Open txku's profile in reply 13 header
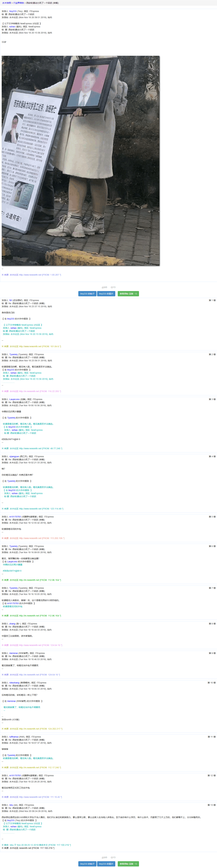217x868 pixels. [x=11, y=805]
